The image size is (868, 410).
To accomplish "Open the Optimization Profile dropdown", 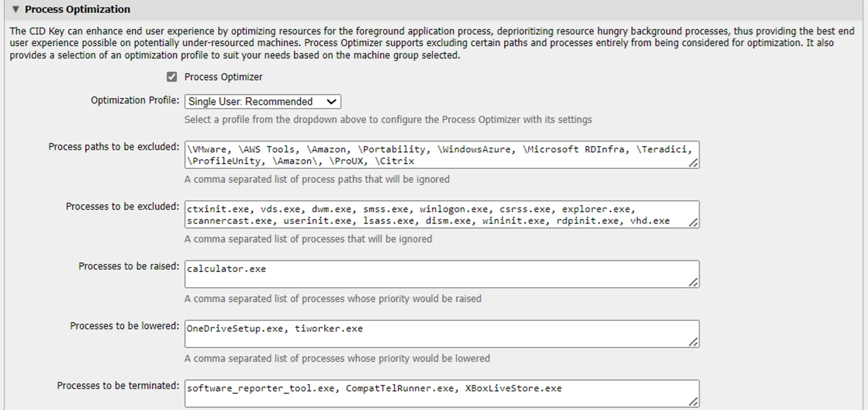I will pyautogui.click(x=263, y=101).
